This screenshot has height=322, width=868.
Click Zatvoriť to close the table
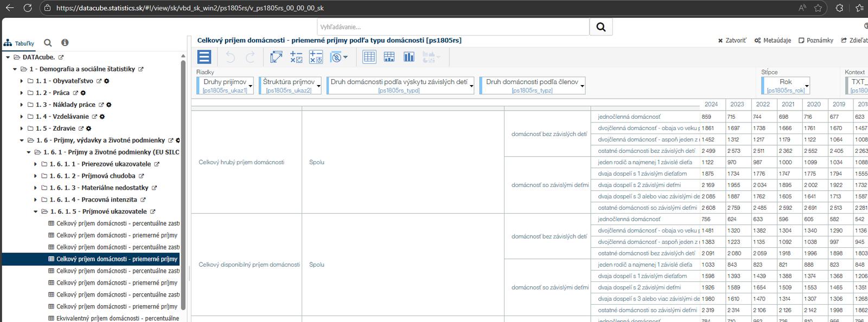pyautogui.click(x=732, y=41)
